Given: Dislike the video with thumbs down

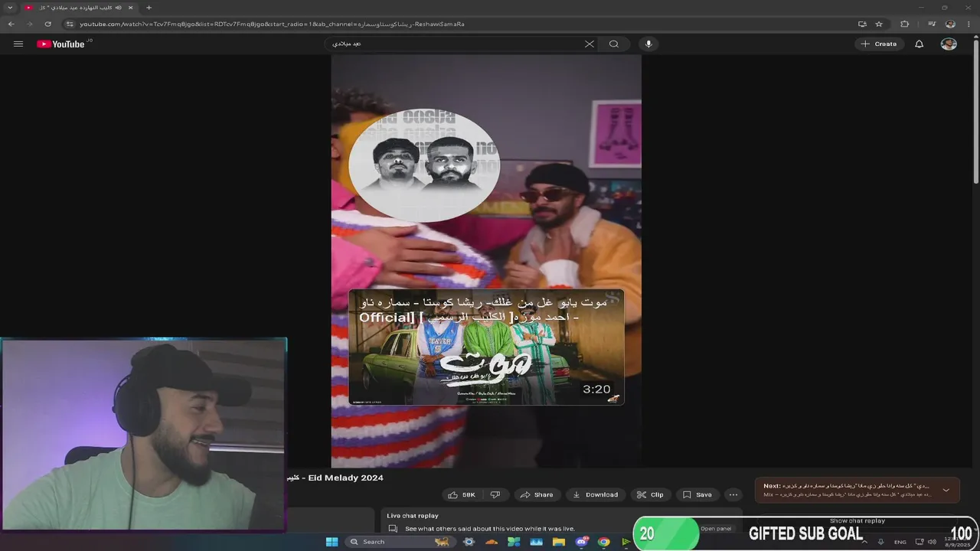Looking at the screenshot, I should (x=495, y=494).
